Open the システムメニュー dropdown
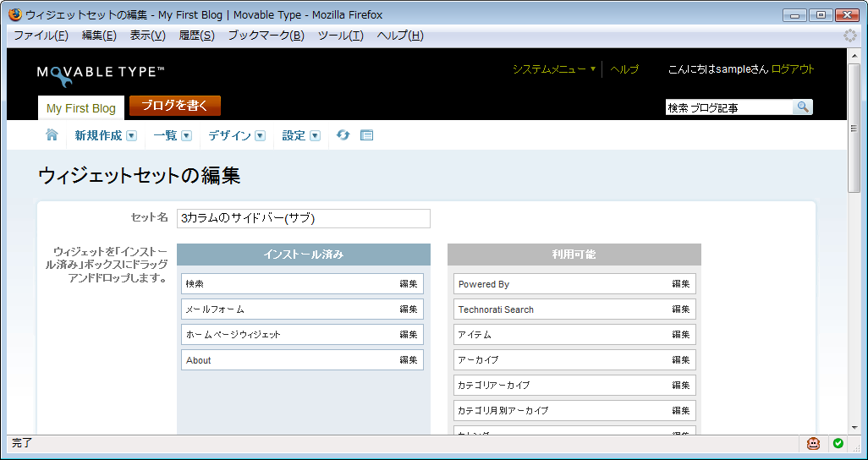Image resolution: width=868 pixels, height=460 pixels. point(553,69)
